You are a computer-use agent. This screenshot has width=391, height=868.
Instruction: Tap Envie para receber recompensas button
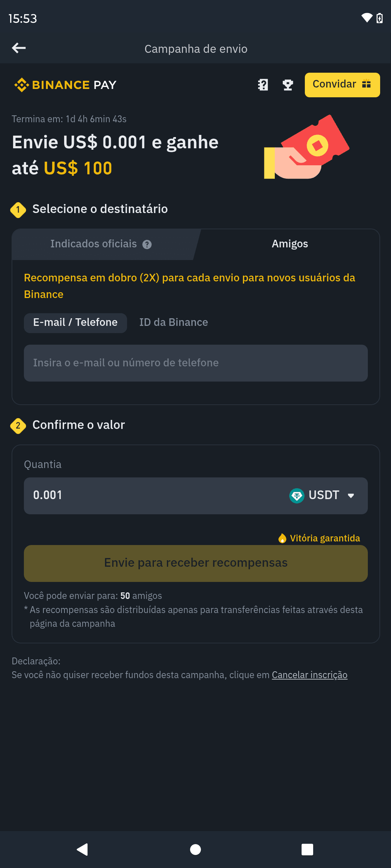coord(196,563)
